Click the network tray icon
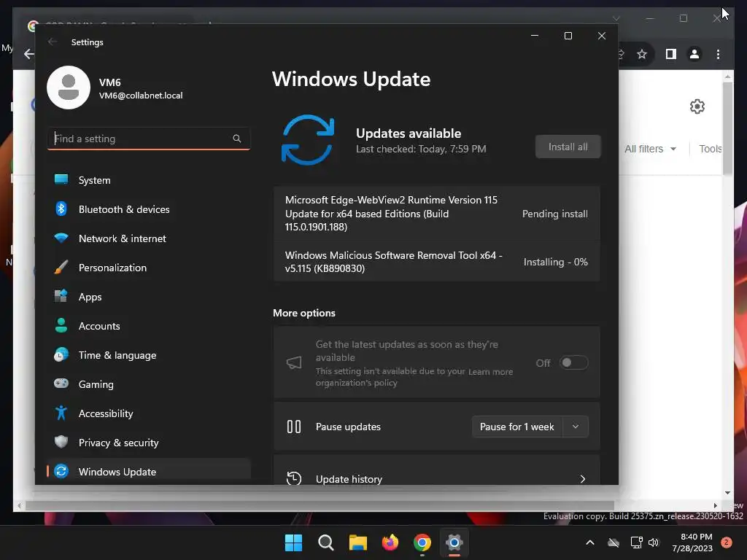747x560 pixels. 636,542
